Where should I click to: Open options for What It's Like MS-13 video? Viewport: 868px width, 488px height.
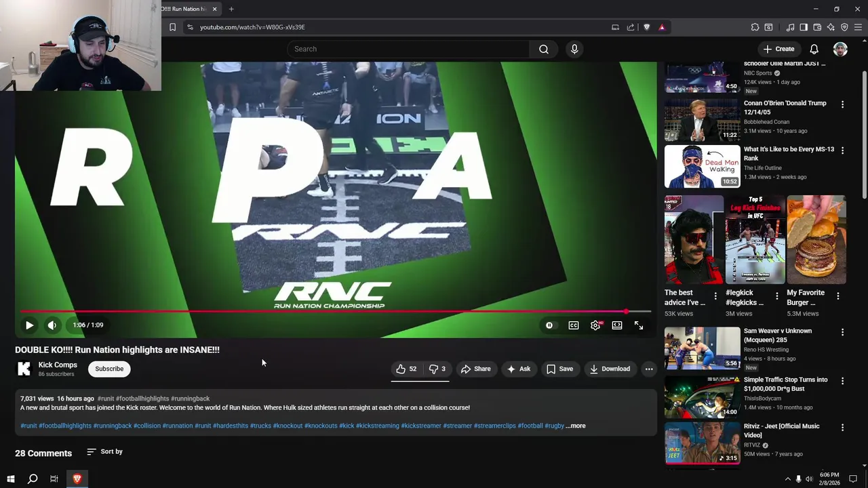tap(842, 150)
